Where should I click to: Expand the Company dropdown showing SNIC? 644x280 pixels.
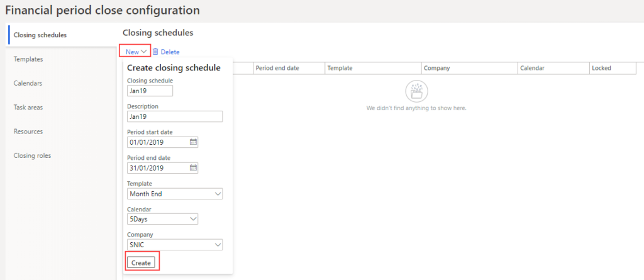pos(218,245)
